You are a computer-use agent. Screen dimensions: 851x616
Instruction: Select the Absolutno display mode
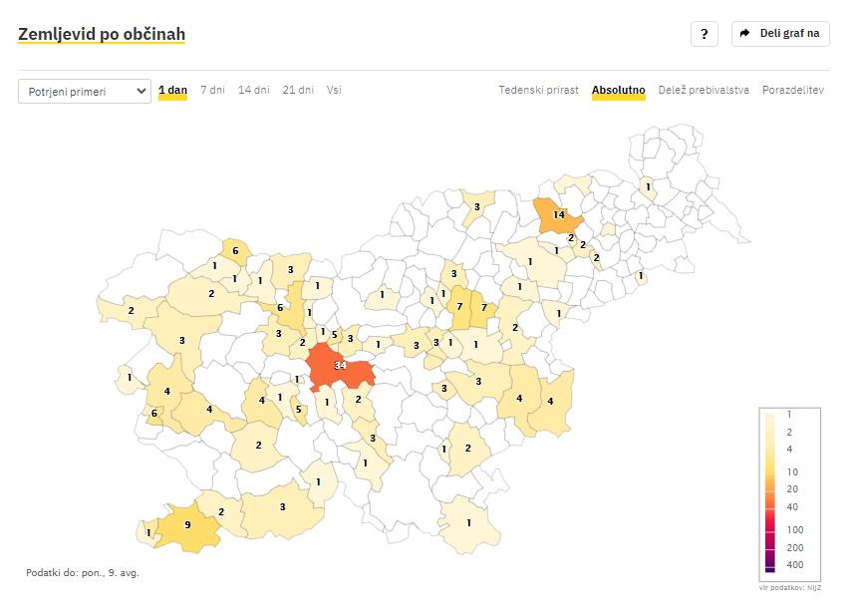click(x=618, y=90)
